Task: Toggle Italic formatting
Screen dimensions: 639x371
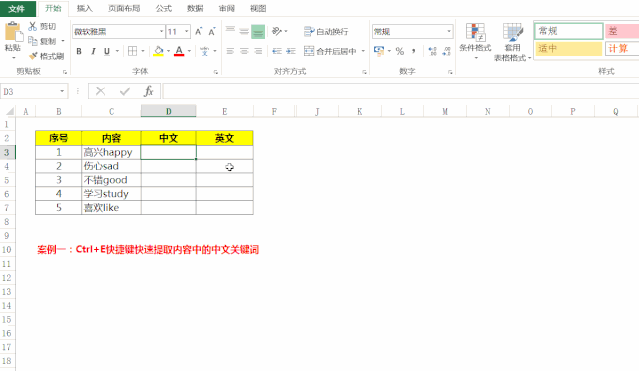Action: 93,51
